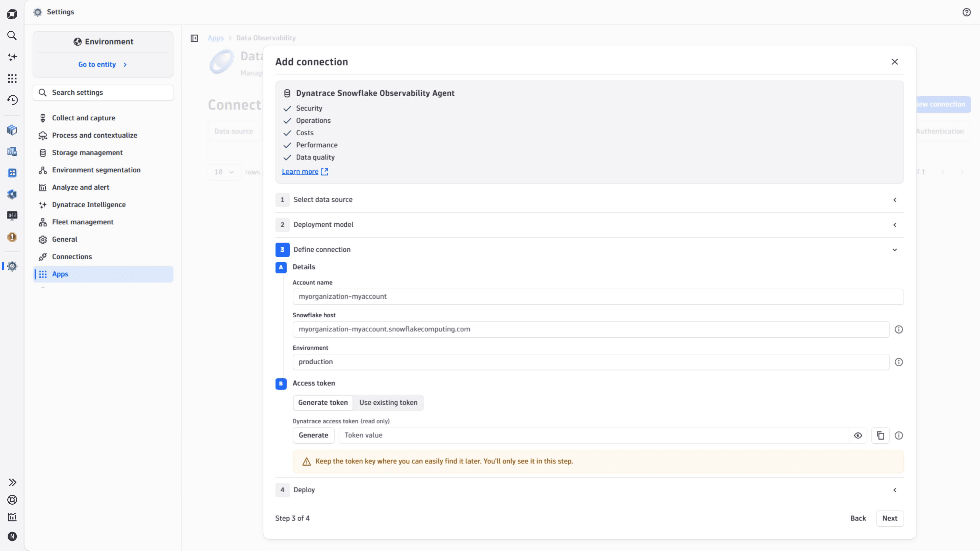This screenshot has width=980, height=551.
Task: Click the Back button
Action: [x=858, y=518]
